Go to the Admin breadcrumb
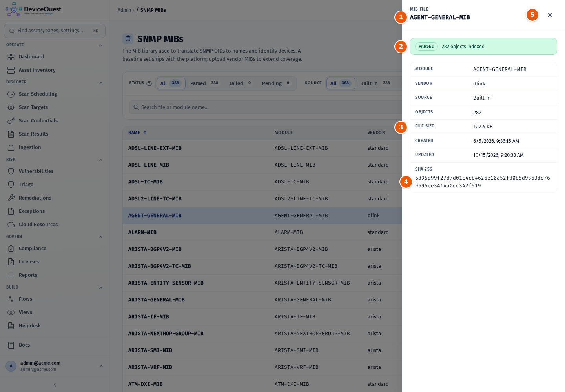 [124, 10]
